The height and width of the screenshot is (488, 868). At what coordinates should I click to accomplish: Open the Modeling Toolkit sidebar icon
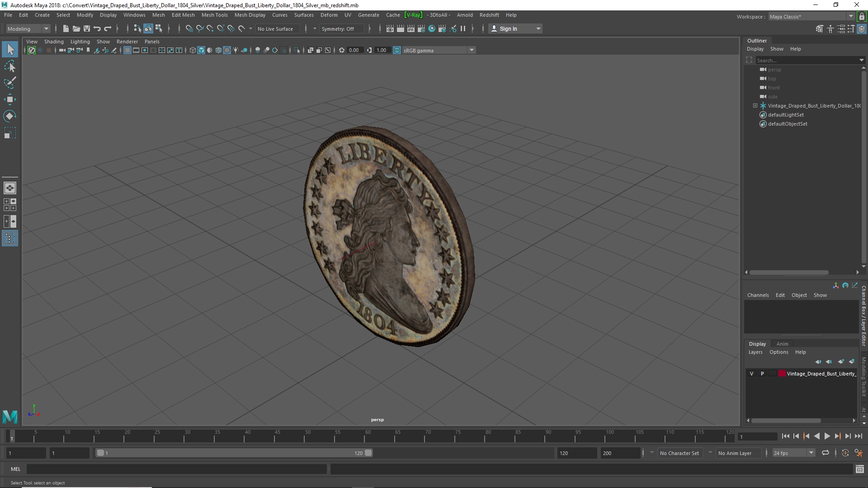[820, 29]
